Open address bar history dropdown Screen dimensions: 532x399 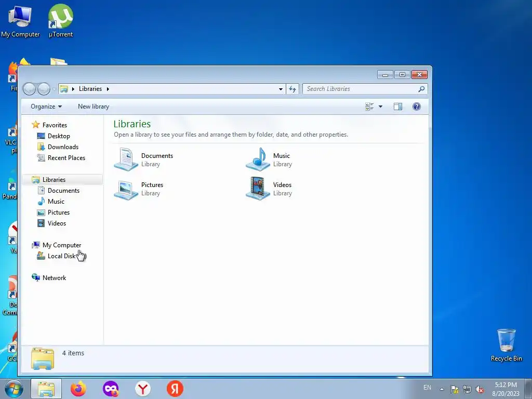[281, 89]
